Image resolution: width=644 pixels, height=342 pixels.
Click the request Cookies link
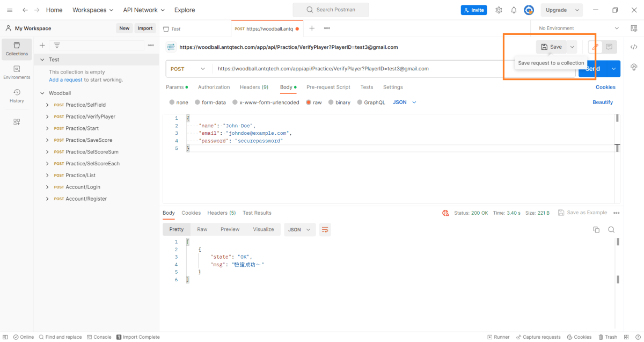click(605, 87)
